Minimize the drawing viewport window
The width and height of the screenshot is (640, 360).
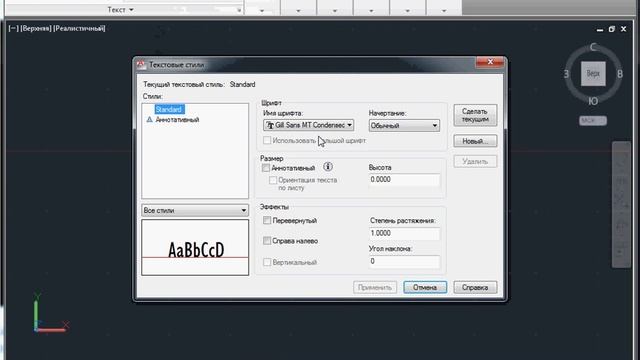pyautogui.click(x=600, y=29)
